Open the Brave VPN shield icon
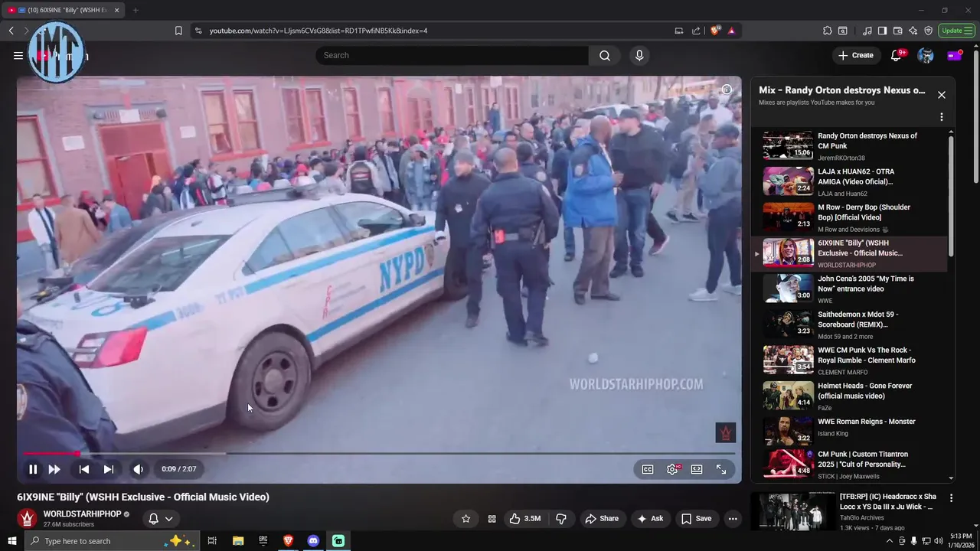 (929, 31)
